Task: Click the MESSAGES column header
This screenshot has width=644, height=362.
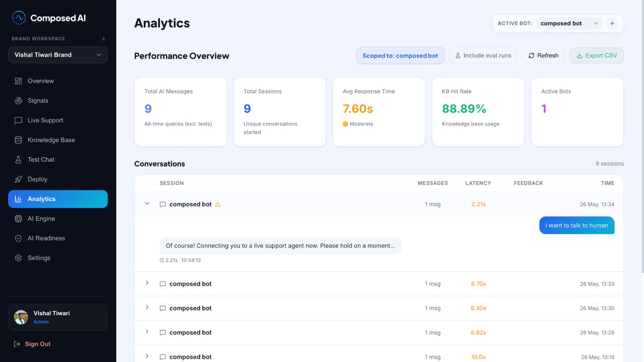Action: [x=433, y=183]
